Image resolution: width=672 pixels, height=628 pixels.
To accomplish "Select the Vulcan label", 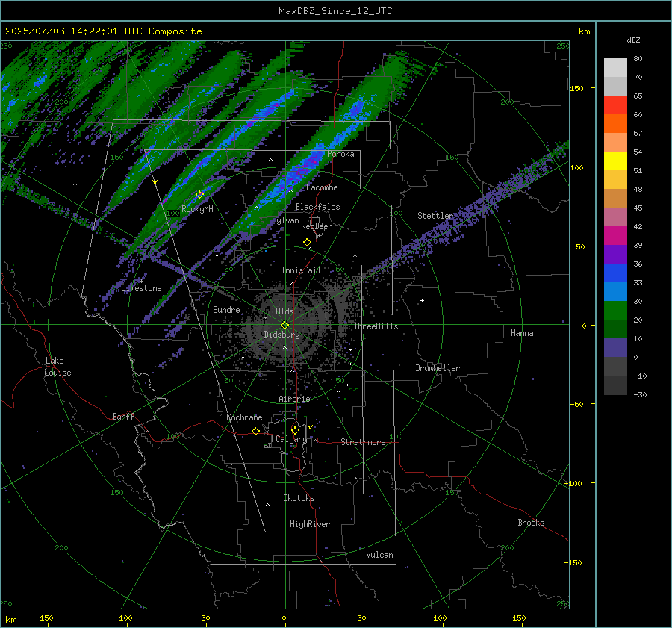I will point(379,555).
